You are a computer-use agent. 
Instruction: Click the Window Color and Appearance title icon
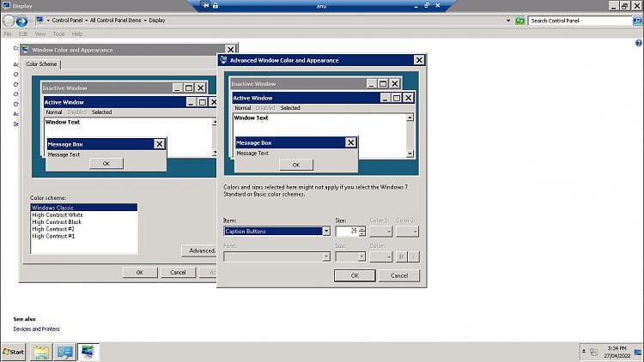coord(26,50)
